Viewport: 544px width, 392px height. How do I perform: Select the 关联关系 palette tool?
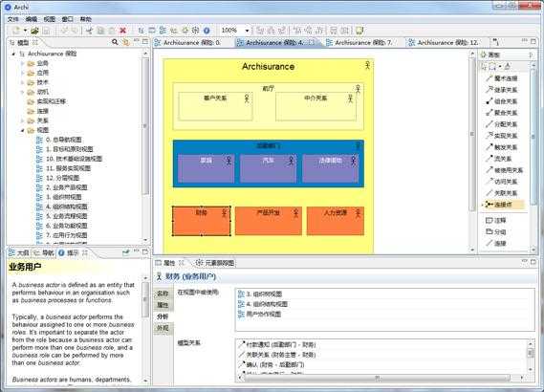(502, 193)
